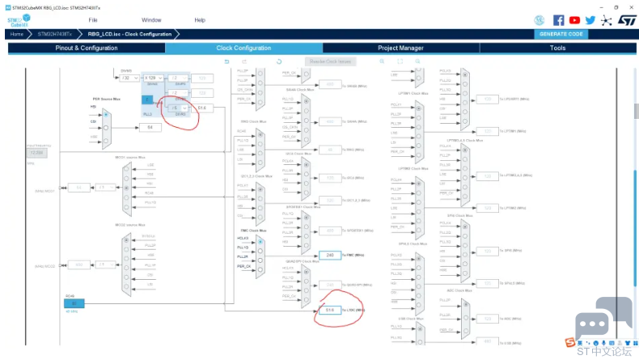The image size is (639, 364).
Task: Click the PLL3 DIVR3 output 51.6 field
Action: tap(202, 108)
